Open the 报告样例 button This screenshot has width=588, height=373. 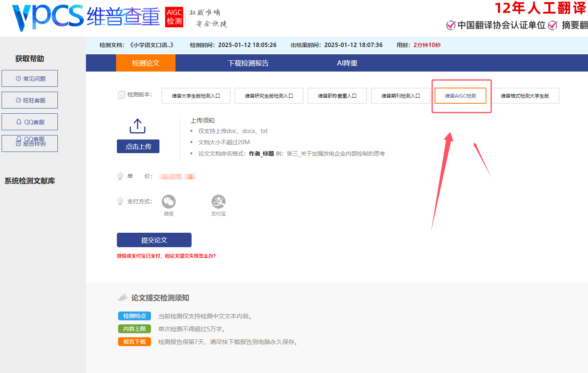tap(30, 143)
